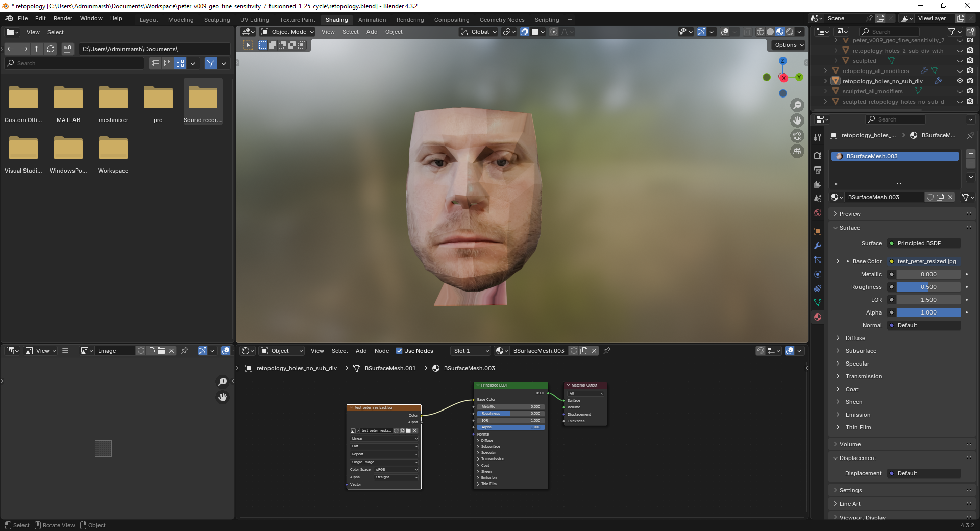The image size is (980, 531).
Task: Click the refresh button in file browser
Action: pyautogui.click(x=51, y=49)
